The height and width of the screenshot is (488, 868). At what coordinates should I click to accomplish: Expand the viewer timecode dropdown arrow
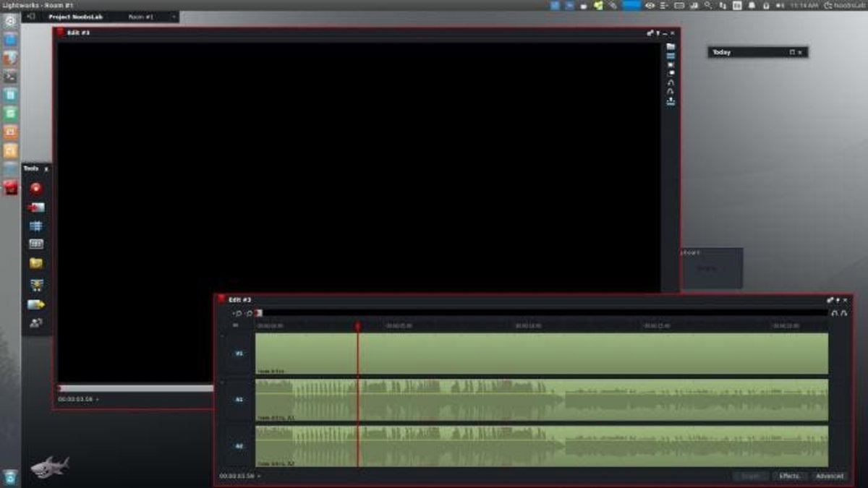coord(98,399)
